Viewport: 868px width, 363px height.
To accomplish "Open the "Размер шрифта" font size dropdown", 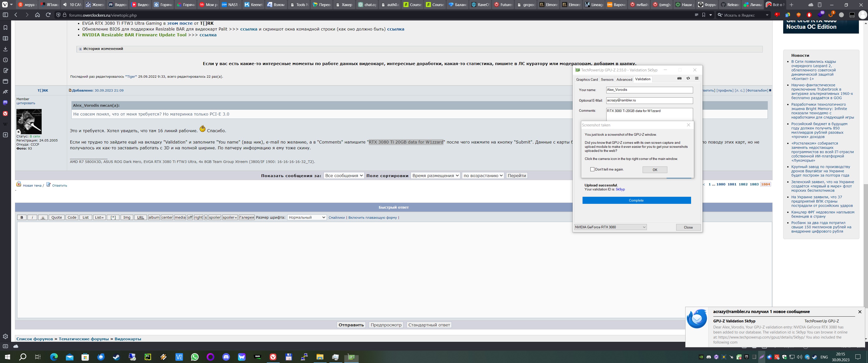I will [307, 217].
